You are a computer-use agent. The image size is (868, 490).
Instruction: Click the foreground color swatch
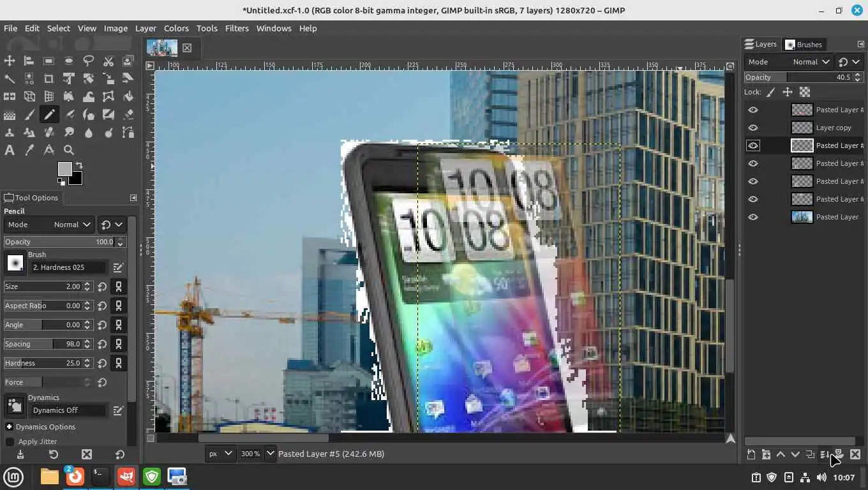[x=65, y=169]
